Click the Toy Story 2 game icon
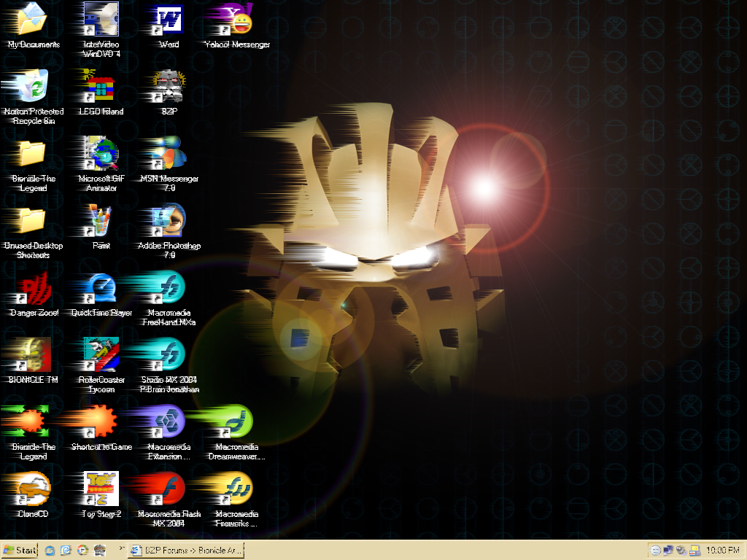The width and height of the screenshot is (747, 560). point(101,490)
